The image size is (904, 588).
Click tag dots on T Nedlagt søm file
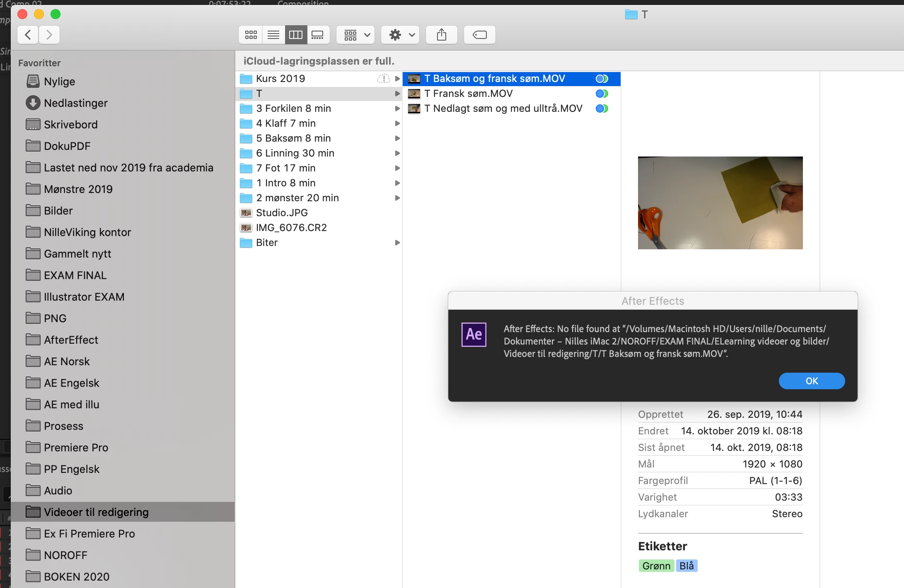pos(602,108)
